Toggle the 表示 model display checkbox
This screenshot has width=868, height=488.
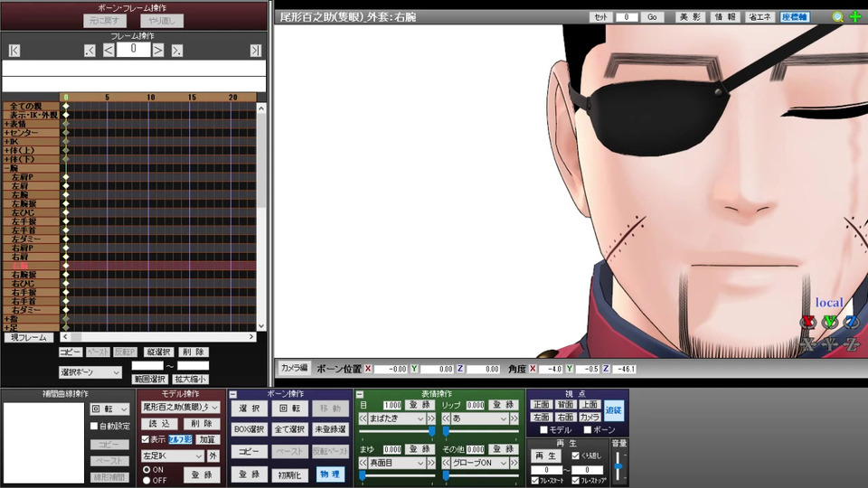[x=146, y=439]
